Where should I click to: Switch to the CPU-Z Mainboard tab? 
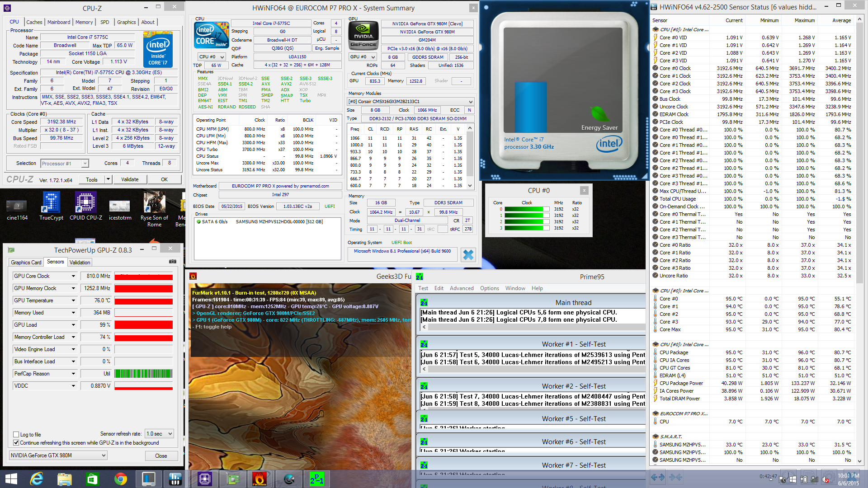pos(59,22)
